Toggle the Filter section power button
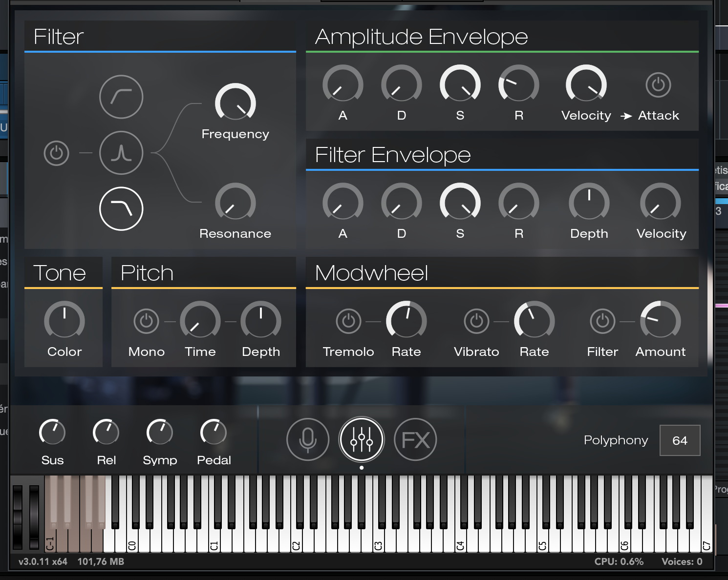728x580 pixels. click(x=57, y=153)
